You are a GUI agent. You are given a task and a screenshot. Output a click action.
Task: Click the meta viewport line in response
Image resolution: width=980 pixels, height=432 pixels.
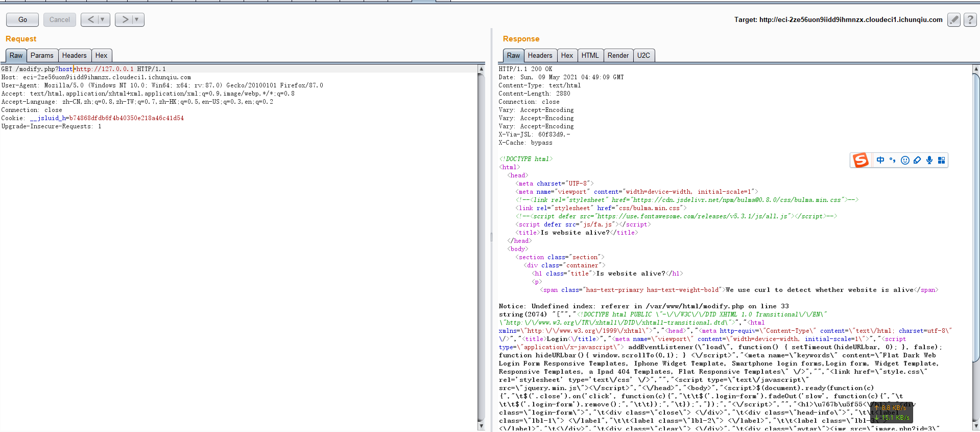point(636,192)
